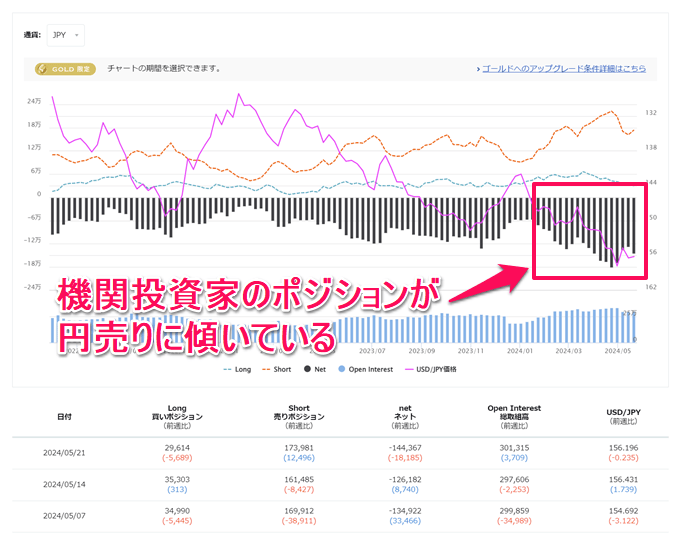Open the Gold upgrade conditions link
This screenshot has height=549, width=680.
click(564, 69)
